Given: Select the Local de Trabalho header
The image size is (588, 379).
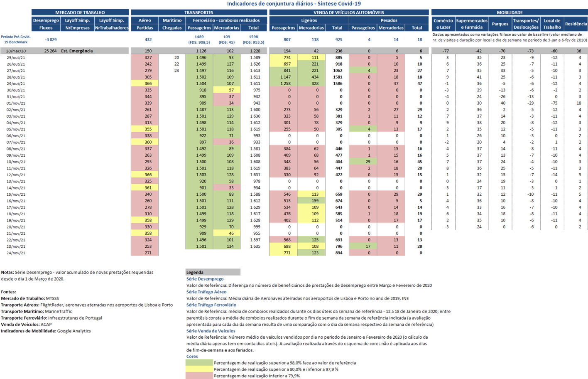Looking at the screenshot, I should point(552,24).
